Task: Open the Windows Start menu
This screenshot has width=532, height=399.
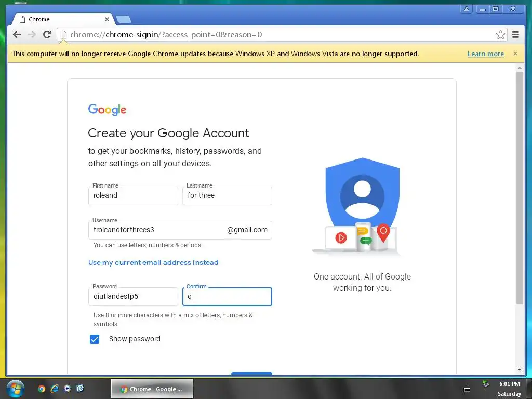Action: pos(15,389)
